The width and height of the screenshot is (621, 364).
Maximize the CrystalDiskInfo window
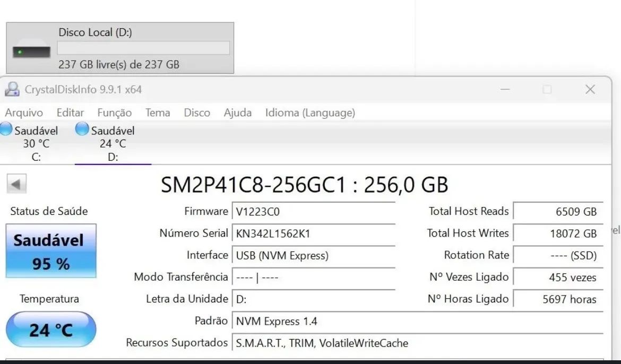[x=547, y=90]
